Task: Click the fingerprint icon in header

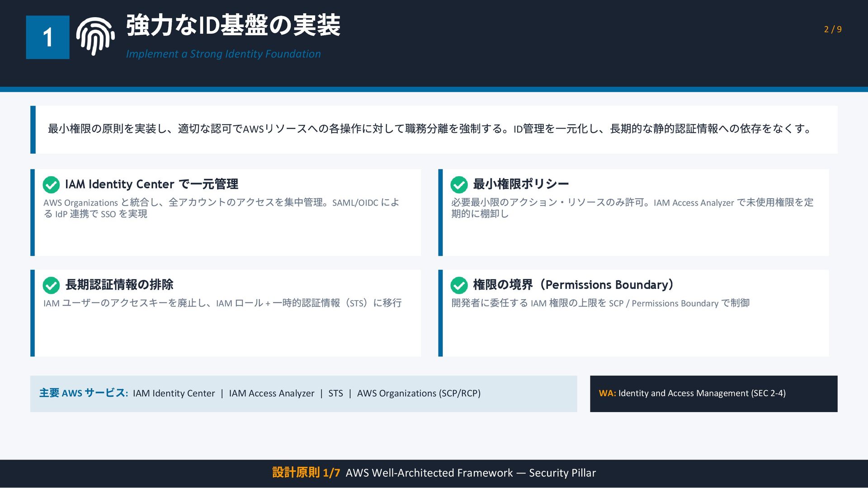Action: coord(95,37)
